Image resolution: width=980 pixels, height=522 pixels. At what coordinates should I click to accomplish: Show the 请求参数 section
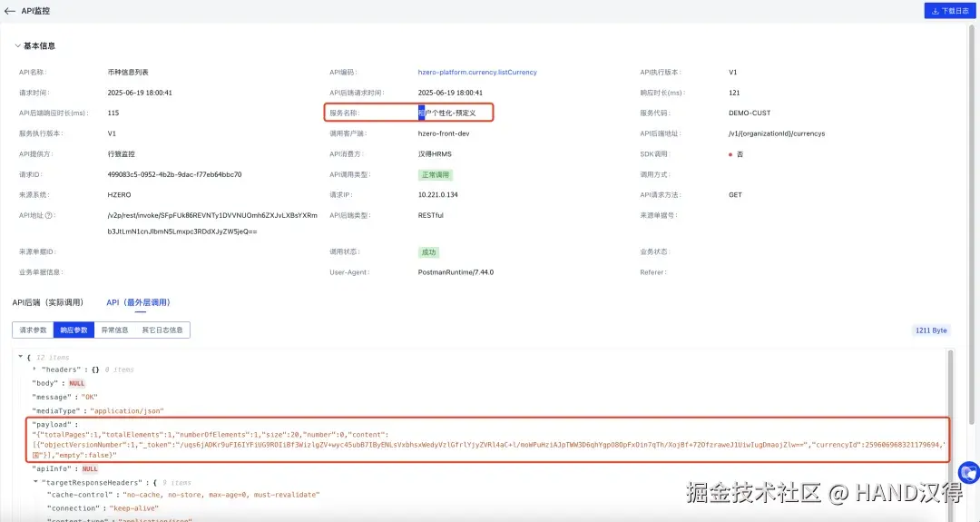[33, 330]
